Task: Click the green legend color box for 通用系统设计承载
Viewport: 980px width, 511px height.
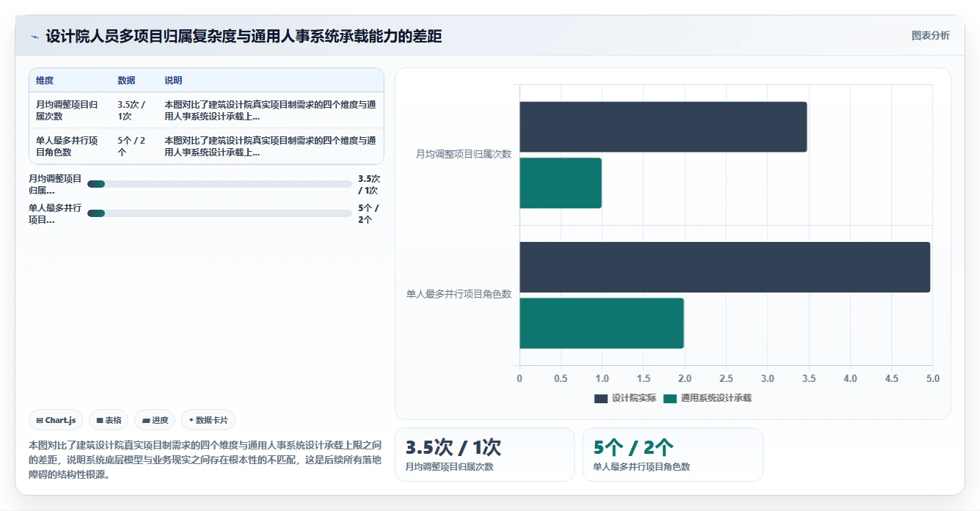Action: (x=670, y=398)
